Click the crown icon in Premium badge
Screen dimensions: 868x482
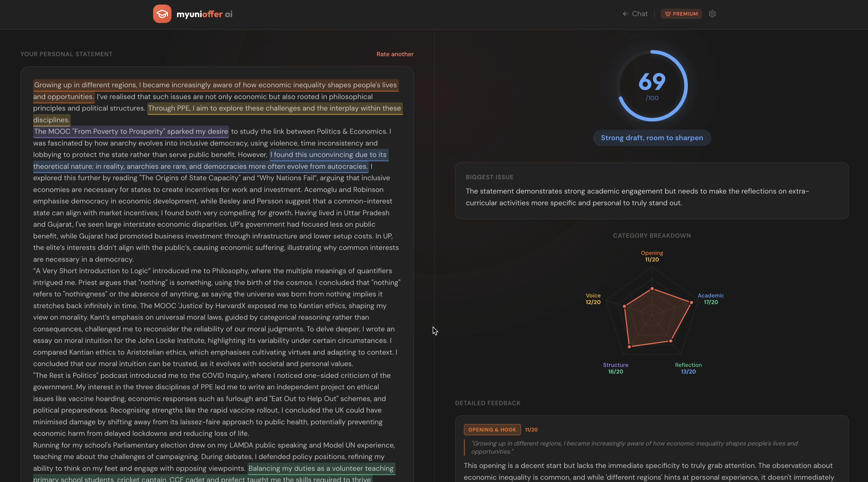pos(667,14)
